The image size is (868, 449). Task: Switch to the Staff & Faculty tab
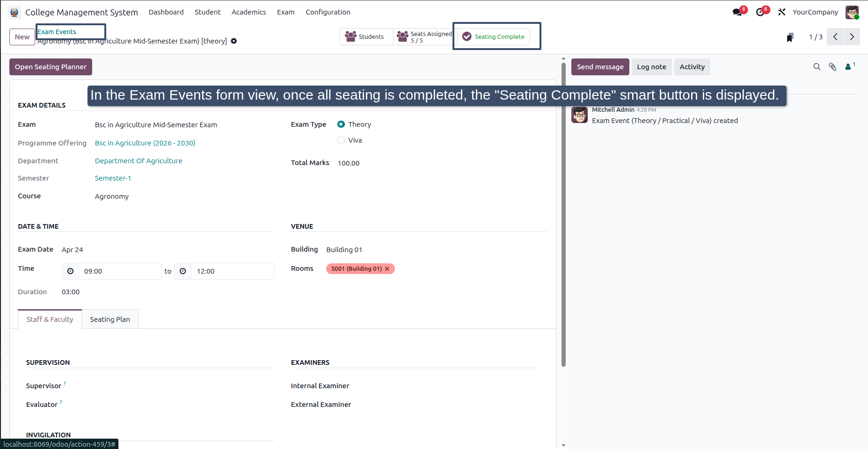click(x=50, y=319)
